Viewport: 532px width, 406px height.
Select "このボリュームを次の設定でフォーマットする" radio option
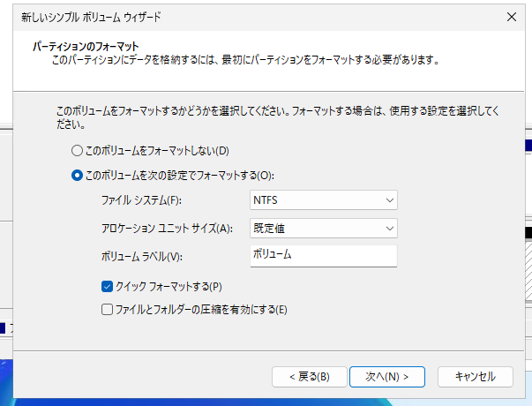click(x=78, y=175)
